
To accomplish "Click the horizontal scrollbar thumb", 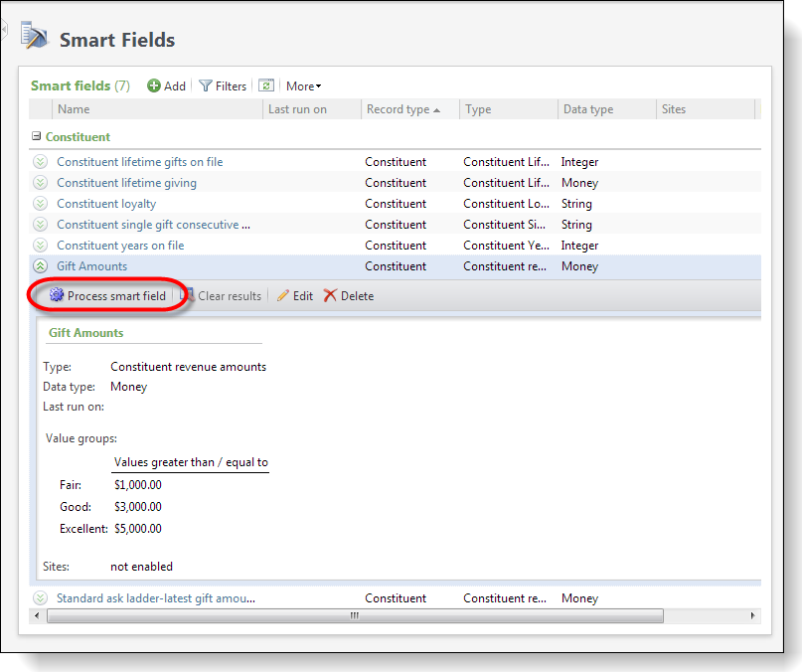I will click(353, 616).
